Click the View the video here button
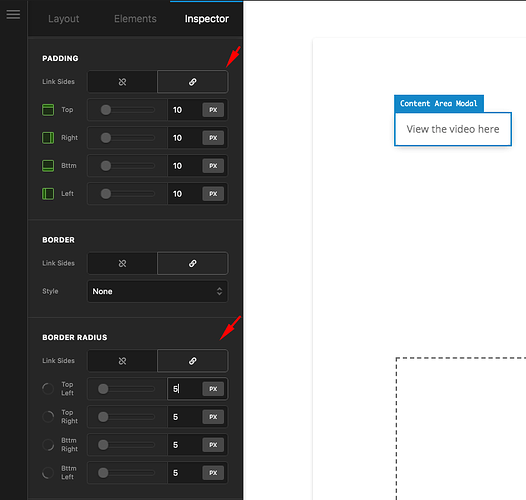 click(x=453, y=129)
